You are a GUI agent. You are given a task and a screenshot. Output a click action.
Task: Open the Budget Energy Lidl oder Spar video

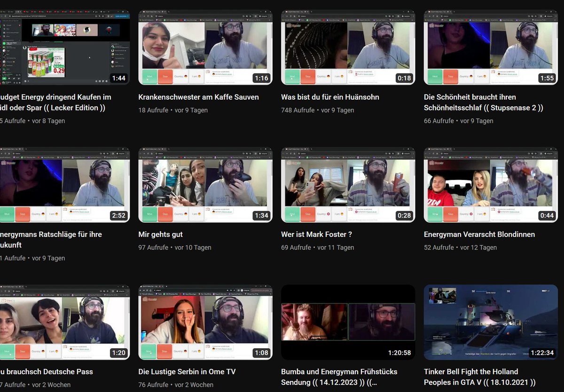coord(65,47)
